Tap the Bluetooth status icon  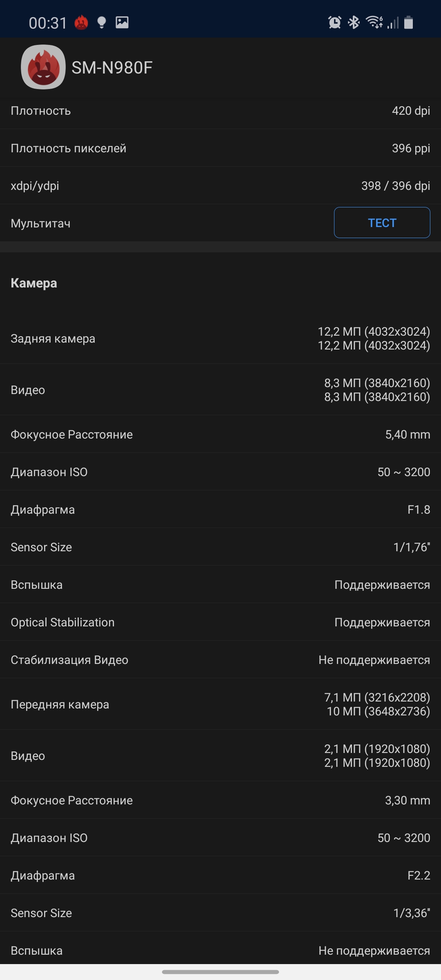click(x=354, y=22)
